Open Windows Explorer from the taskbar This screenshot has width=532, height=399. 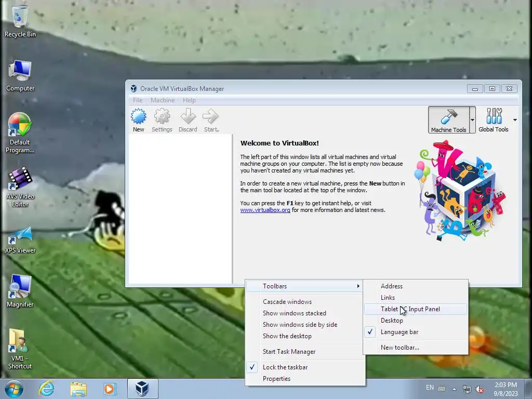point(78,389)
